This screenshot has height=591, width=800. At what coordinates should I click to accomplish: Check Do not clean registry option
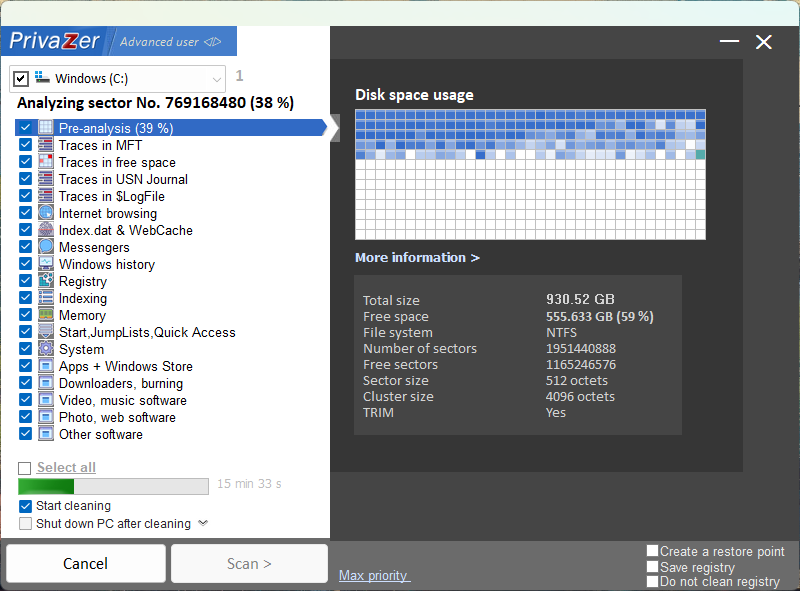click(652, 581)
